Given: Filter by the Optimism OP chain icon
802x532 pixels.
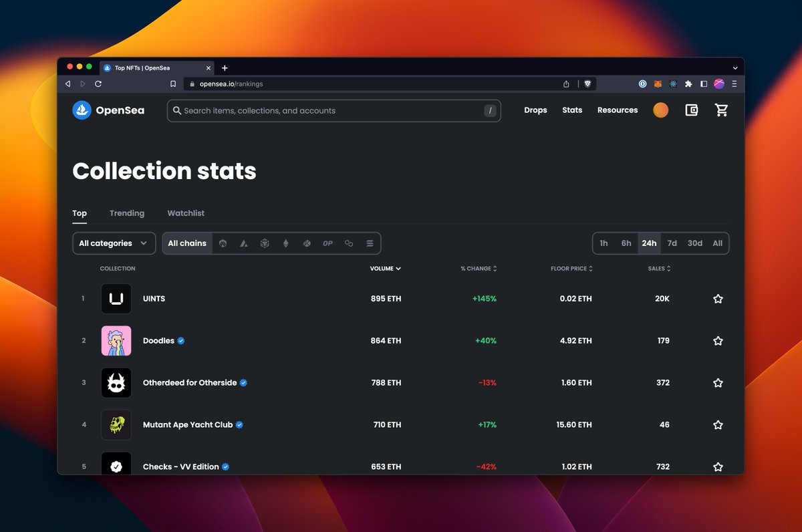Looking at the screenshot, I should [x=327, y=243].
